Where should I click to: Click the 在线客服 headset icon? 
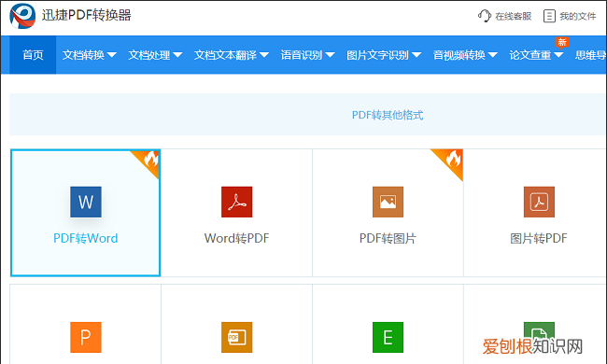coord(485,16)
